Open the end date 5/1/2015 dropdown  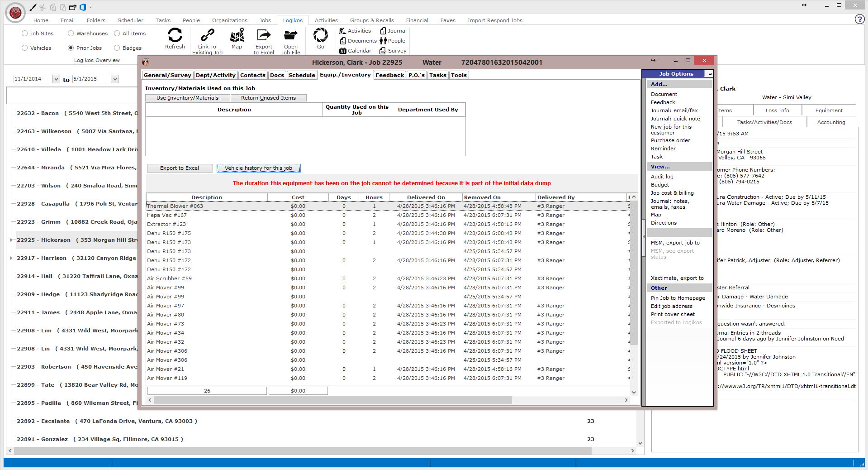point(115,79)
